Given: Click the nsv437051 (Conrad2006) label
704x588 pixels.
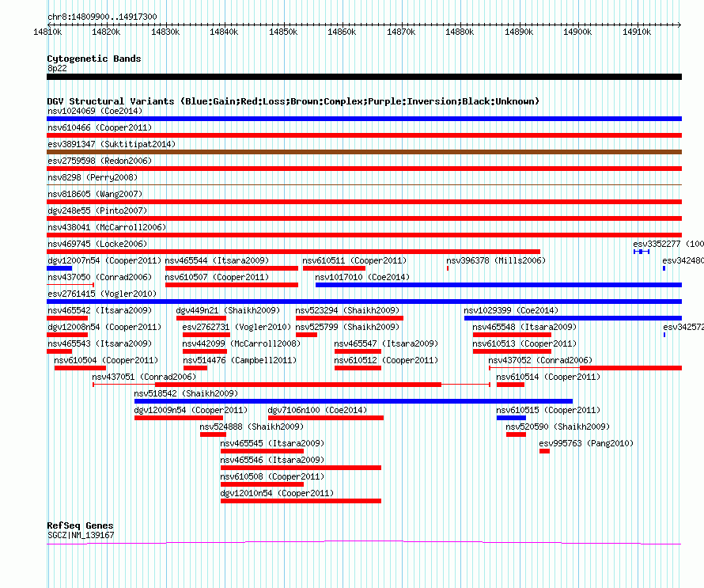Looking at the screenshot, I should pos(144,377).
